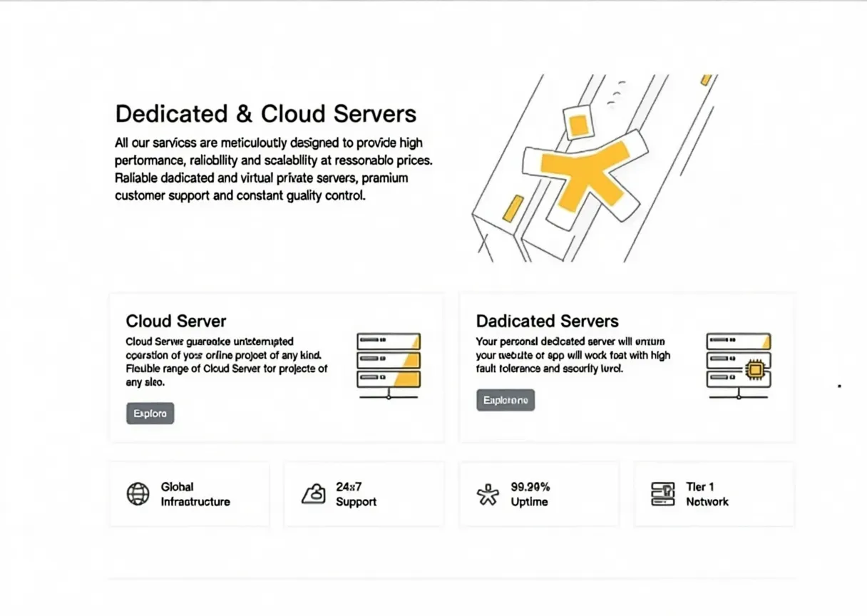
Task: Click the "Tier 1 Network" label
Action: [x=707, y=494]
